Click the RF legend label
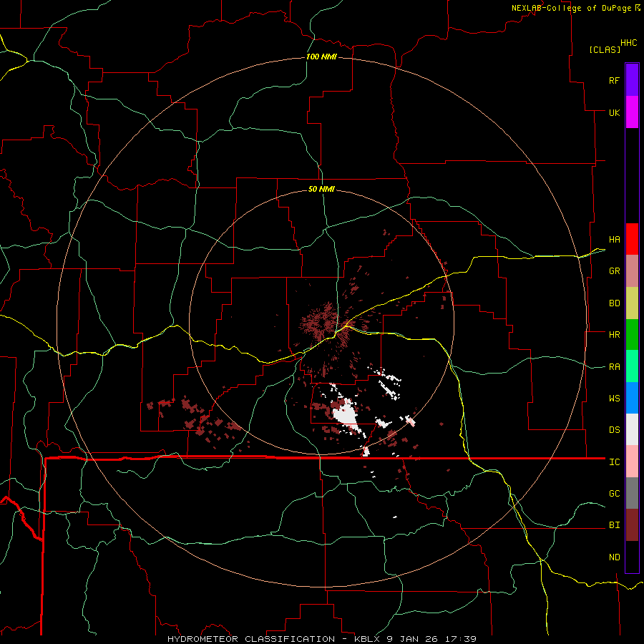Viewport: 644px width, 644px height. pyautogui.click(x=614, y=80)
